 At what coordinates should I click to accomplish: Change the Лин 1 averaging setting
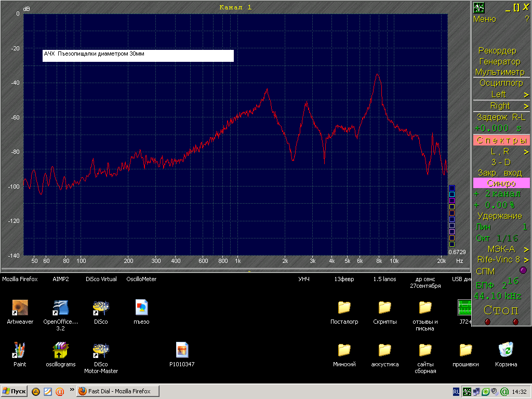pos(501,227)
